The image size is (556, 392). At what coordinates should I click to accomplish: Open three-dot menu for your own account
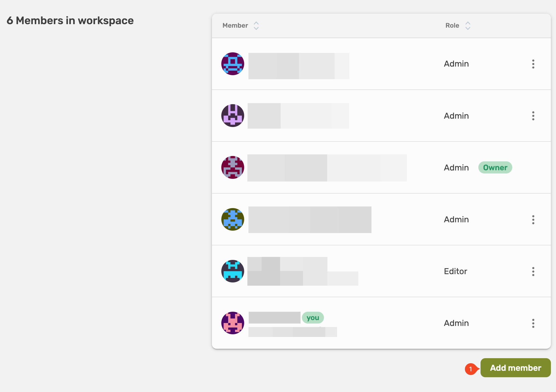click(533, 323)
